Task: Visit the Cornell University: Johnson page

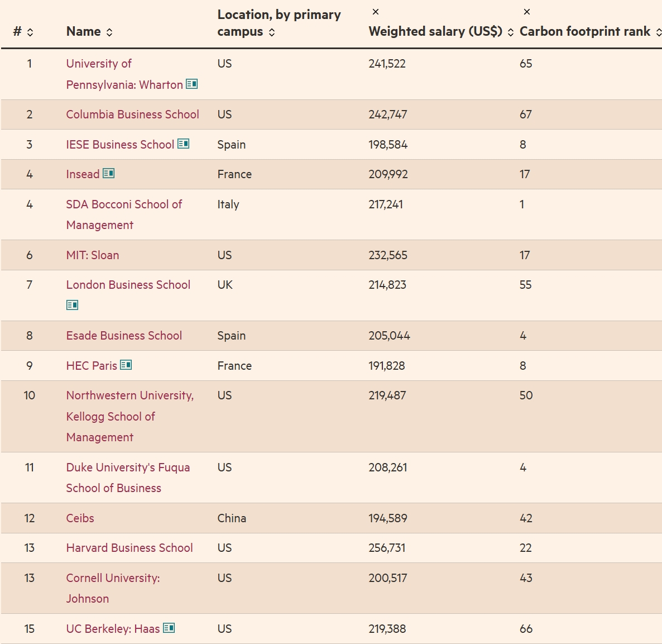Action: (113, 588)
